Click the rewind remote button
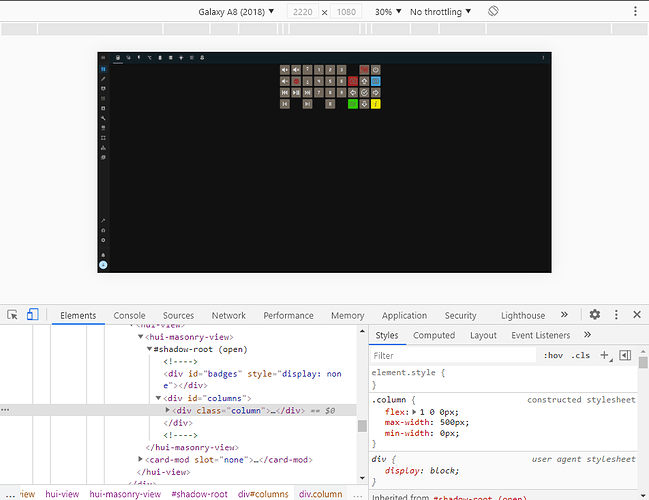The height and width of the screenshot is (500, 649). [285, 93]
